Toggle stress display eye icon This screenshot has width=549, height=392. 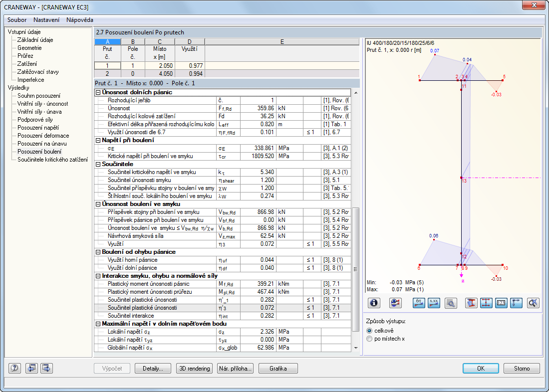pyautogui.click(x=396, y=303)
